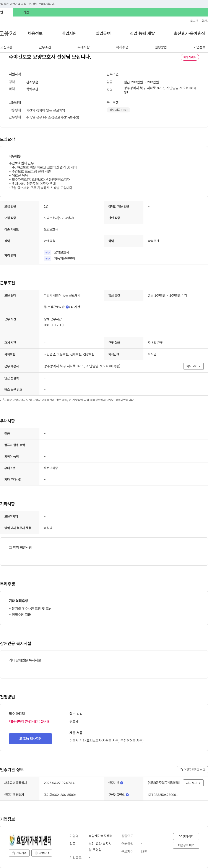Click the 2025.06.27 09:07:14 registration date
The height and width of the screenshot is (868, 208).
click(x=59, y=783)
